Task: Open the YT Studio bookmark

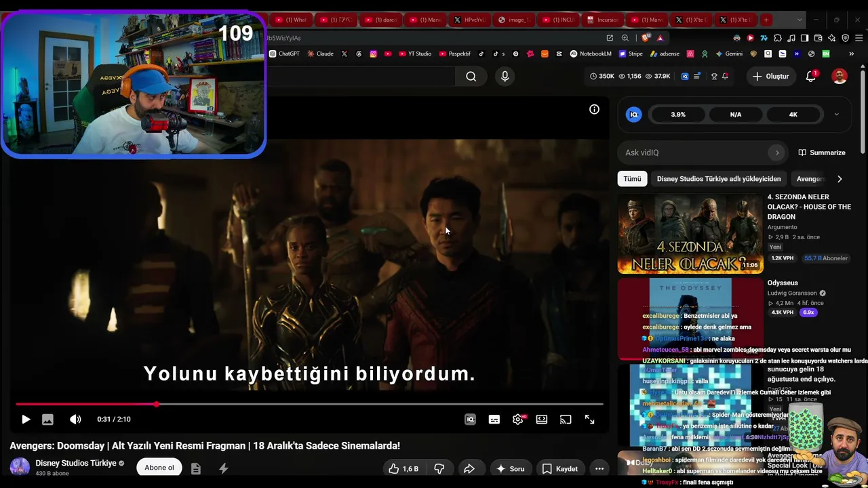Action: pos(415,54)
